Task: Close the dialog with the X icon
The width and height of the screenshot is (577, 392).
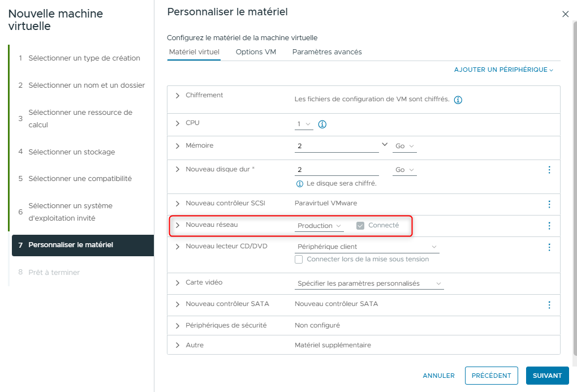Action: [565, 14]
